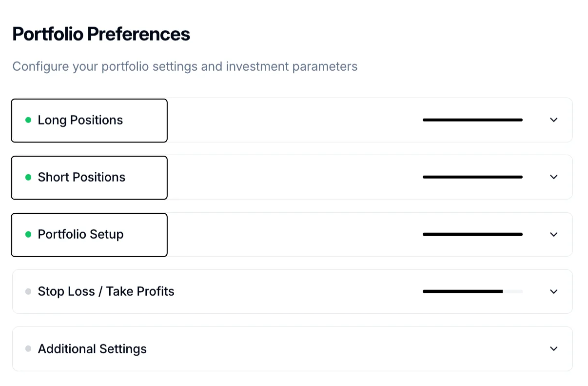
Task: Click the Long Positions progress bar
Action: 472,120
